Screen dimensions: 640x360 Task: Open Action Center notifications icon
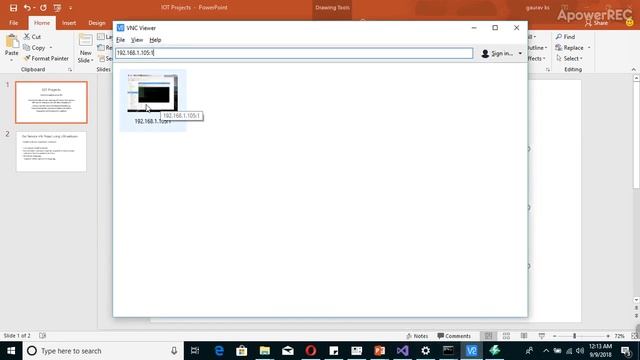(x=626, y=351)
